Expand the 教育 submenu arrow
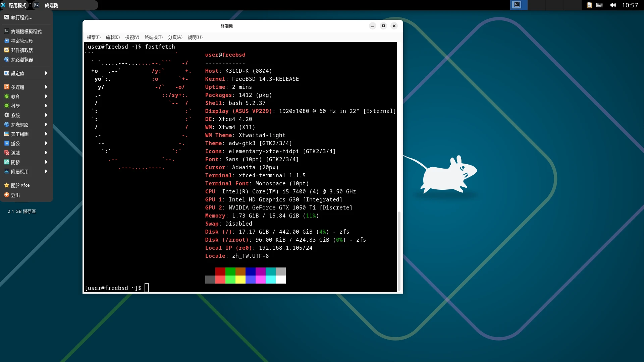644x362 pixels. [46, 97]
